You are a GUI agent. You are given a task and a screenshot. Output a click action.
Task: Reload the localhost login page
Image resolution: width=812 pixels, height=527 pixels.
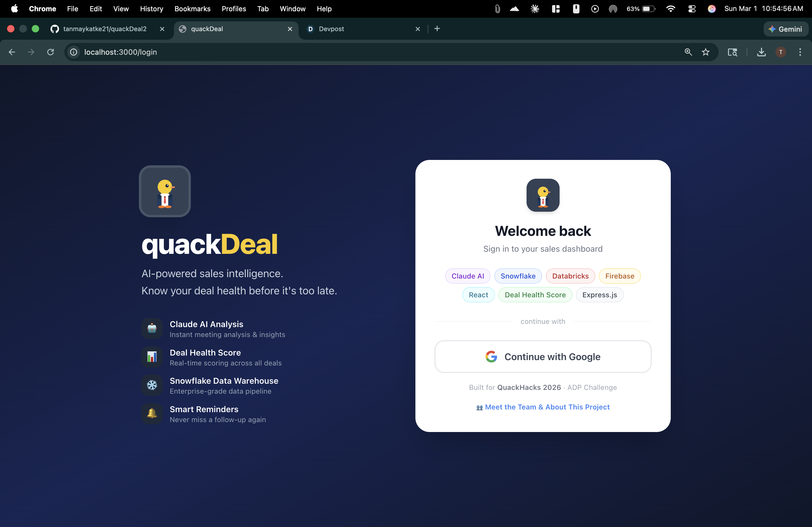click(x=50, y=52)
